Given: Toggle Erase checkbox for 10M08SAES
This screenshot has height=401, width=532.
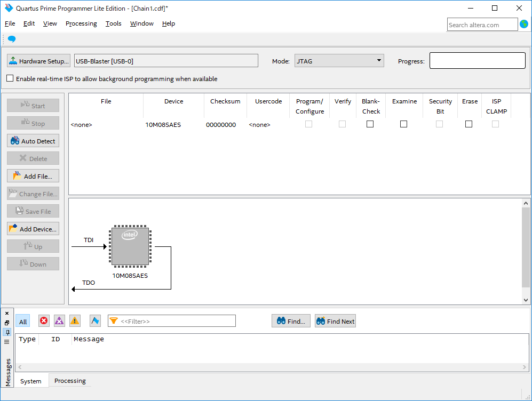Looking at the screenshot, I should 469,124.
